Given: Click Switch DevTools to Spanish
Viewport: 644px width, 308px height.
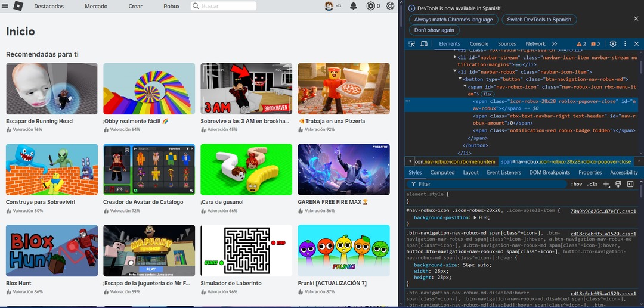Looking at the screenshot, I should coord(539,20).
